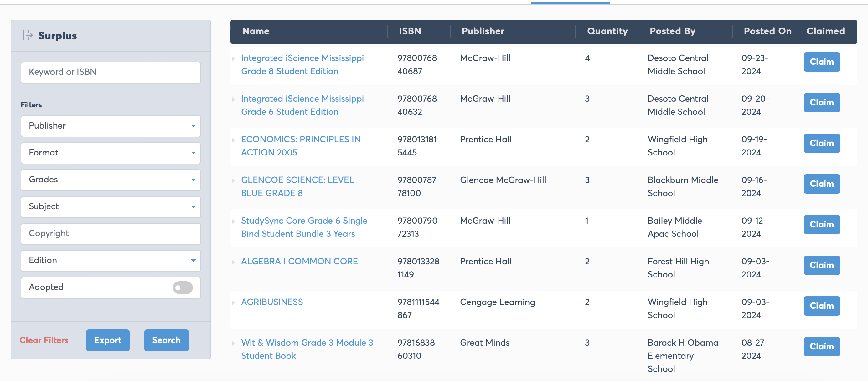
Task: Expand the Integrated iScience Grade 6 row
Action: click(234, 99)
